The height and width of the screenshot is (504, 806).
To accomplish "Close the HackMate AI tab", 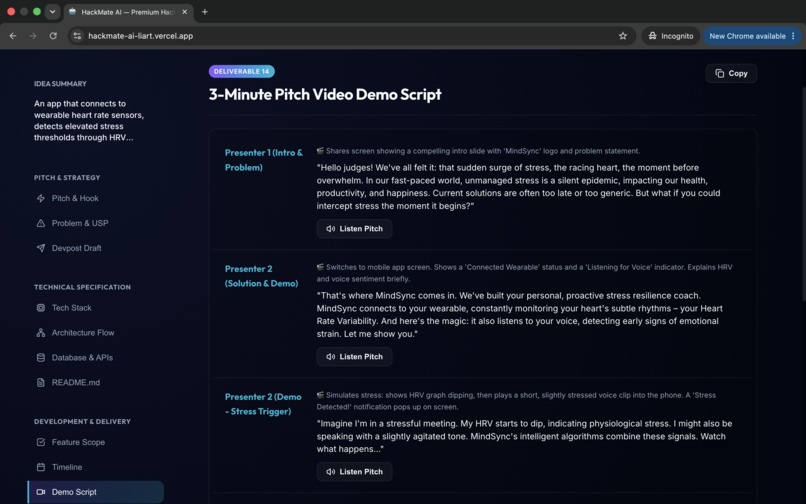I will click(x=185, y=12).
